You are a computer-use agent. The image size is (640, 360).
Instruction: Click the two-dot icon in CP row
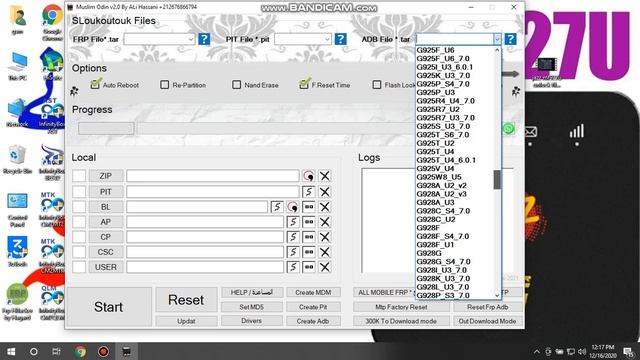tap(309, 237)
